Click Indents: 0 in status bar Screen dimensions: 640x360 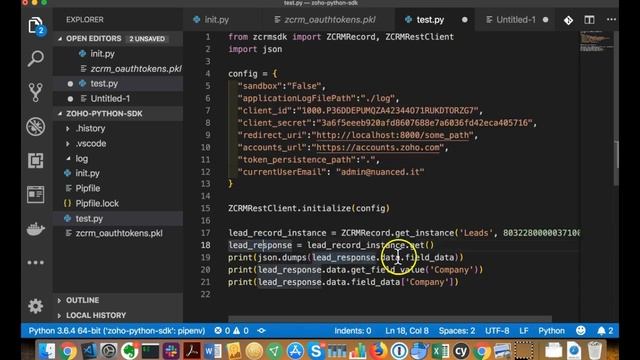coord(353,331)
